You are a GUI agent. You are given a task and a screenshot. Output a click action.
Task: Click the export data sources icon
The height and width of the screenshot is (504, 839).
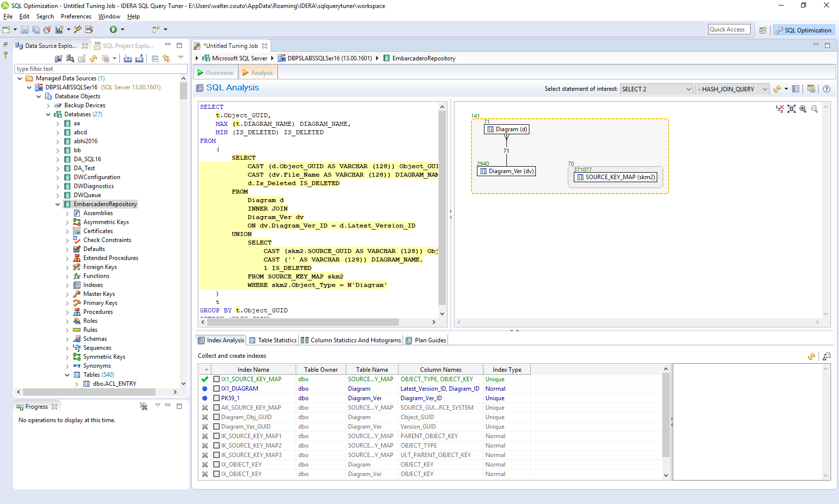pyautogui.click(x=139, y=58)
